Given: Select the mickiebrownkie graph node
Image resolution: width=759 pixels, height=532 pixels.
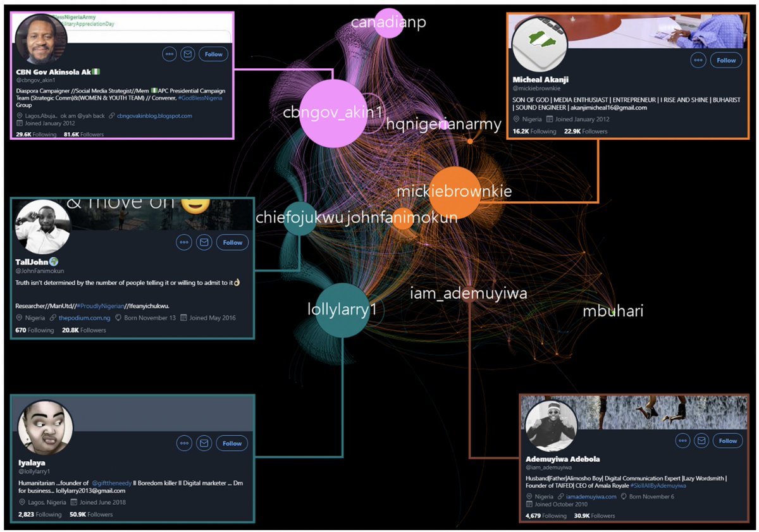Looking at the screenshot, I should click(x=454, y=193).
